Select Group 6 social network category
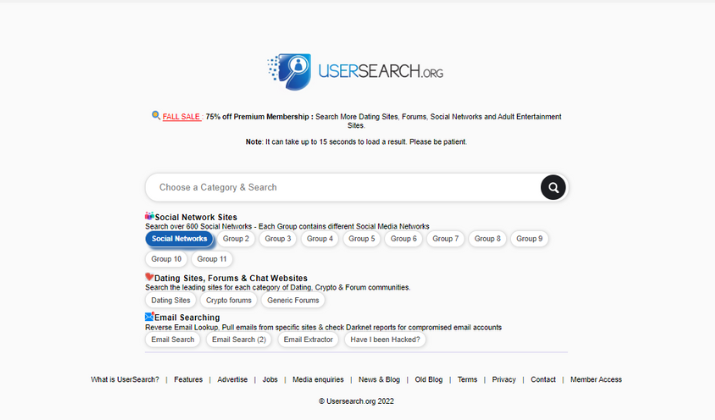The image size is (715, 420). point(404,239)
